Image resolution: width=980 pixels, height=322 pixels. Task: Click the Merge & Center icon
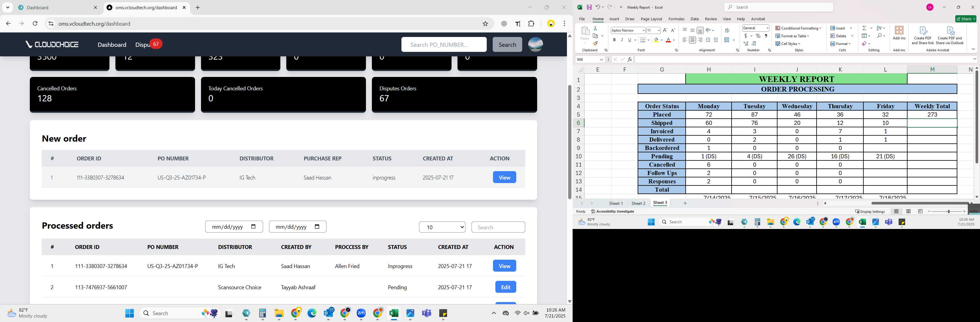click(x=727, y=40)
